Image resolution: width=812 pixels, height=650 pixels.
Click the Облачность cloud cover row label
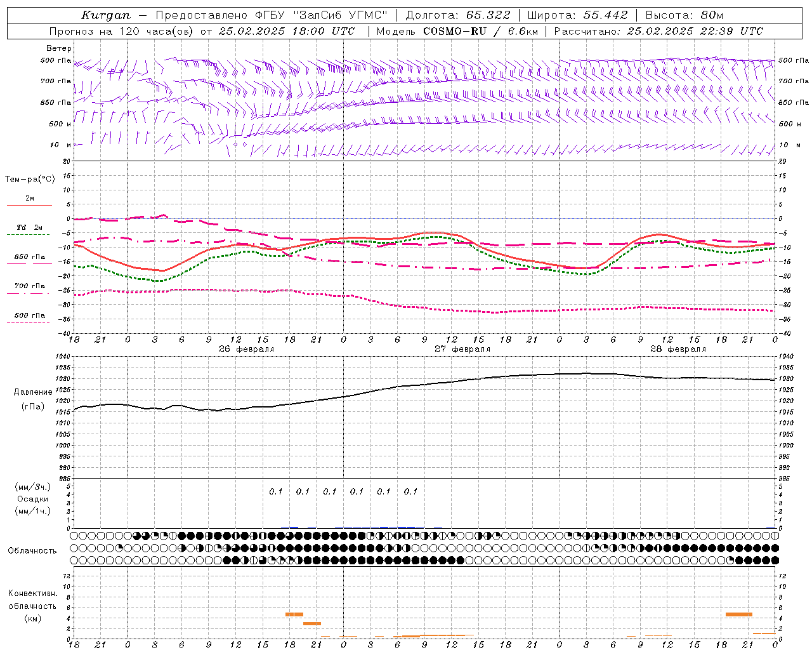coord(32,551)
